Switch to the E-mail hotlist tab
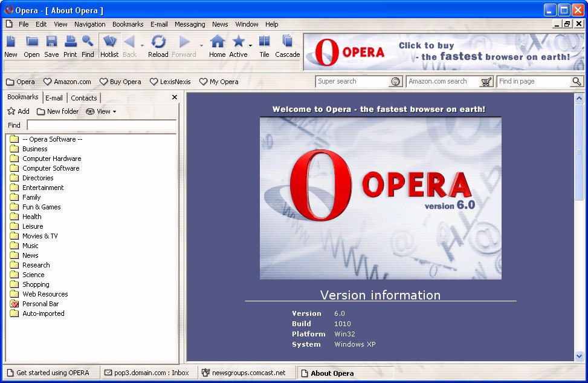Image resolution: width=588 pixels, height=383 pixels. (54, 98)
